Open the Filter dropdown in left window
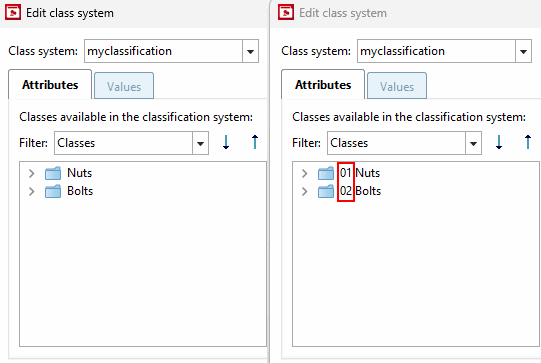 pos(200,143)
